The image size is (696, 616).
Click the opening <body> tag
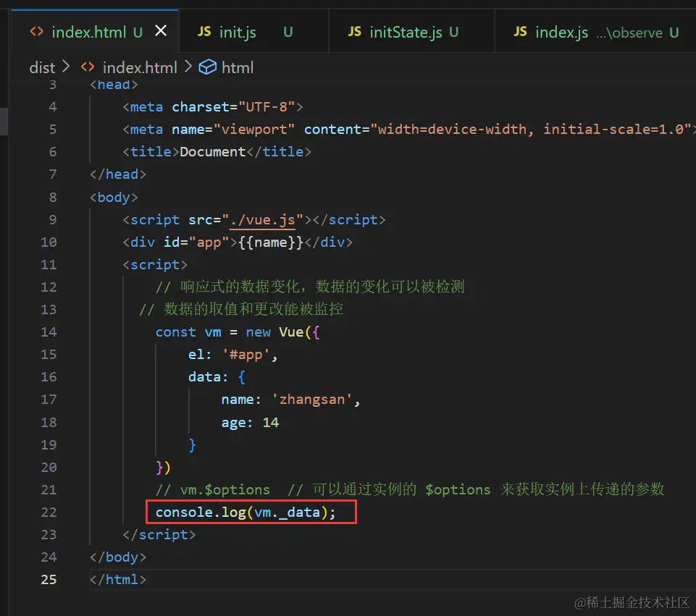(114, 198)
